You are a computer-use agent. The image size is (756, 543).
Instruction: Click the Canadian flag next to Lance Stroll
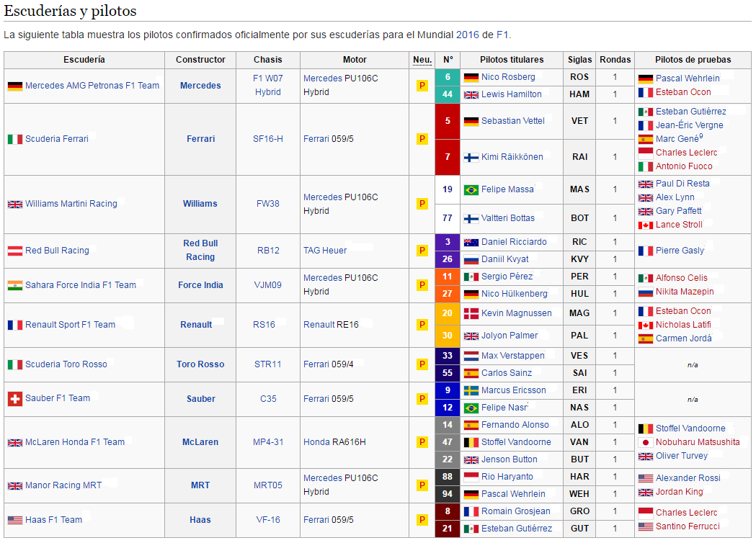pyautogui.click(x=646, y=225)
